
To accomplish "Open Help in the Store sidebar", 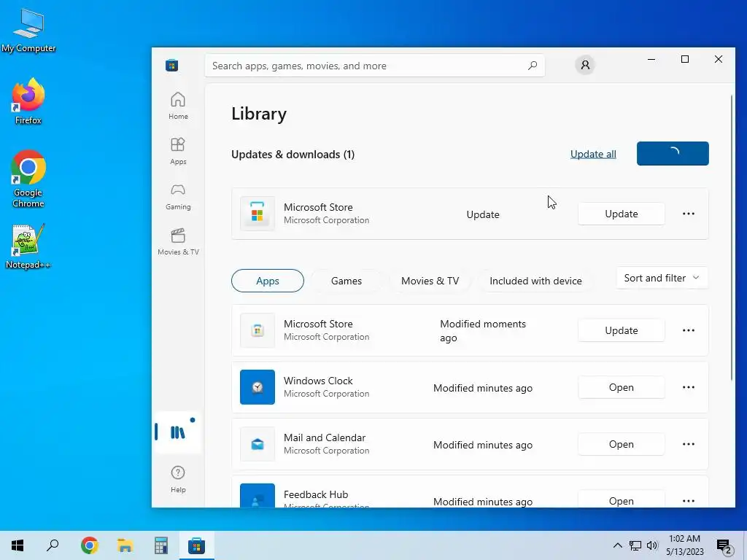I will (178, 478).
